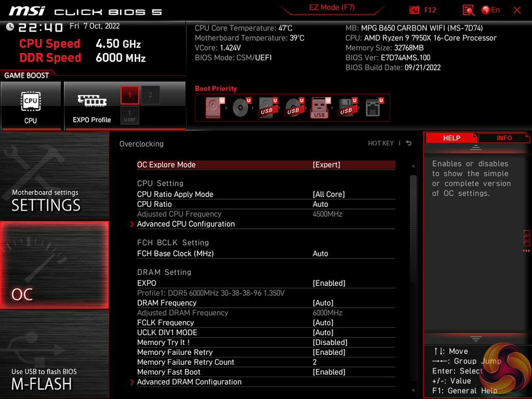Click the settings list vertical scrollbar

[413, 229]
